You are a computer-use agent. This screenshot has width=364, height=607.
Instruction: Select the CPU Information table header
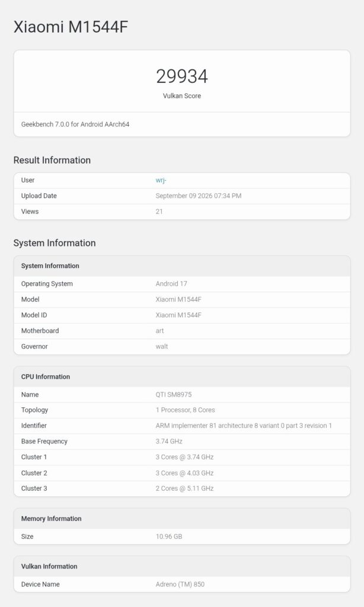[45, 376]
